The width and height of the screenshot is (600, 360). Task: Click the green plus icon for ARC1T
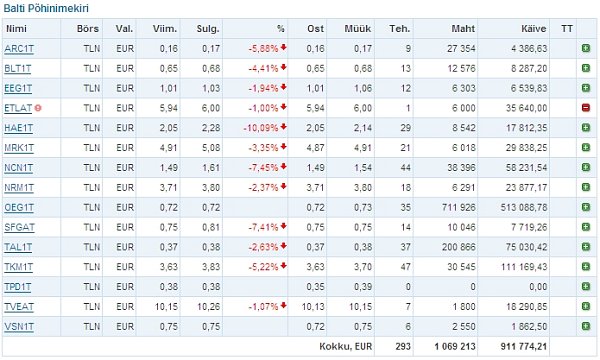click(x=585, y=48)
